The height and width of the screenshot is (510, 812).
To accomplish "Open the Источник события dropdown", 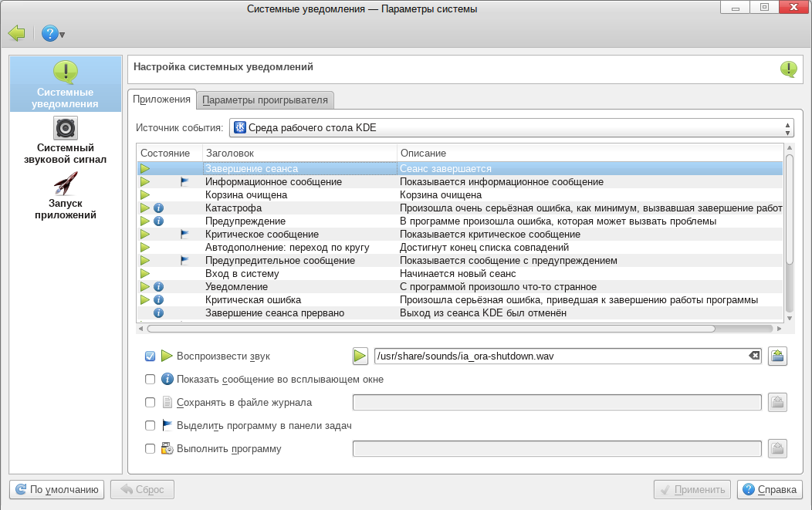I will coord(512,128).
